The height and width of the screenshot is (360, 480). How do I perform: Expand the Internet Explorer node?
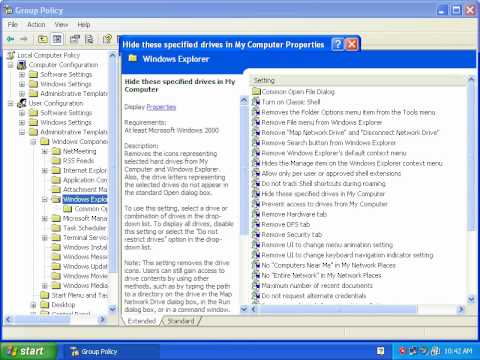(45, 171)
